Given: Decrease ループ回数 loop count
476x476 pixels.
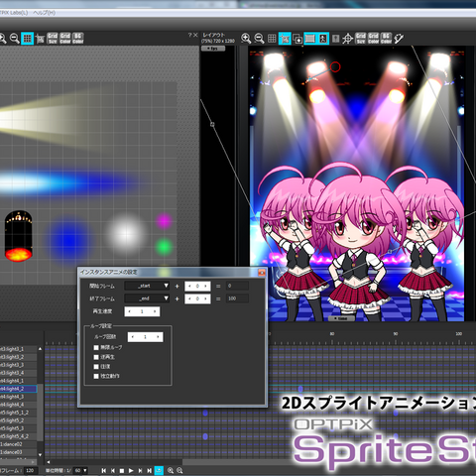Looking at the screenshot, I should coord(133,337).
